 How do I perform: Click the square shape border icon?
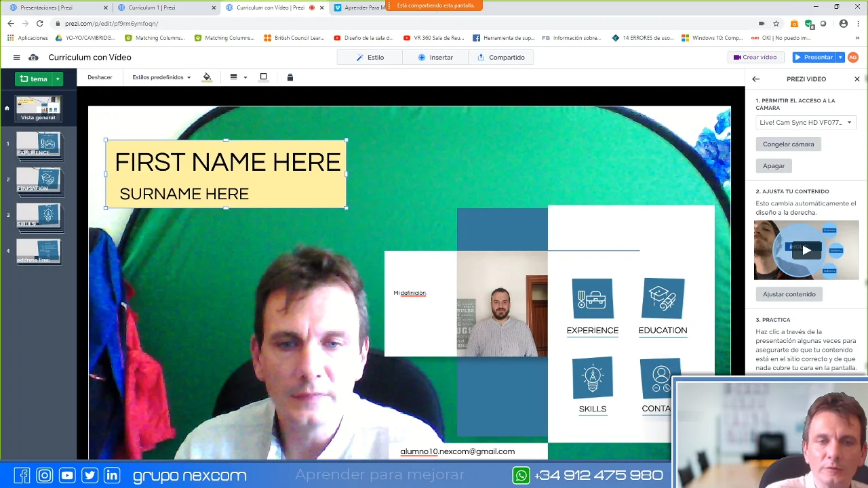(x=264, y=77)
